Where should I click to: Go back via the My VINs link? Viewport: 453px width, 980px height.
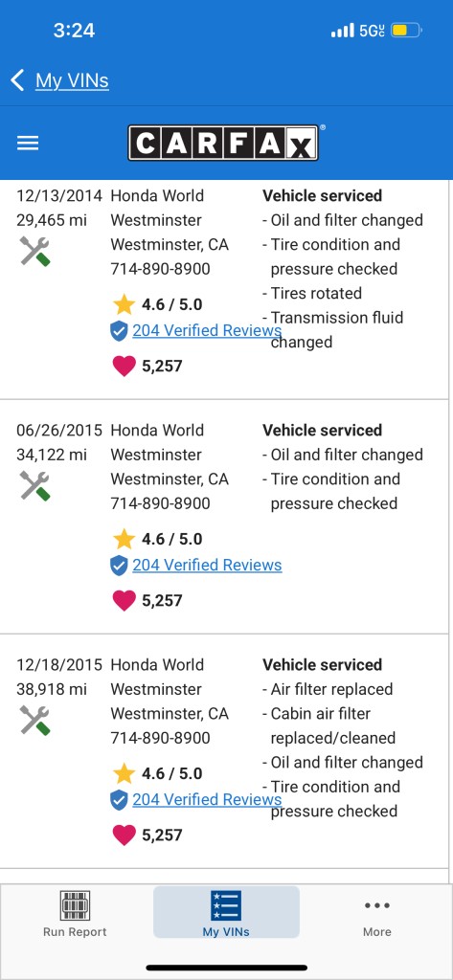[72, 80]
